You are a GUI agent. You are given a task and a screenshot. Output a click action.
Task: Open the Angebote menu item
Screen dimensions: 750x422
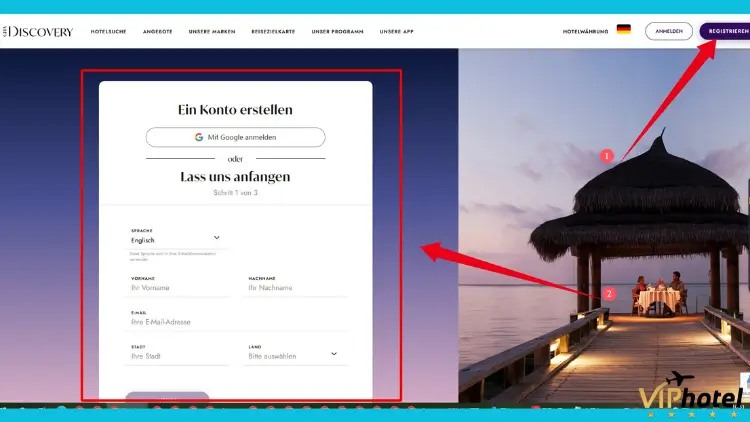click(157, 31)
